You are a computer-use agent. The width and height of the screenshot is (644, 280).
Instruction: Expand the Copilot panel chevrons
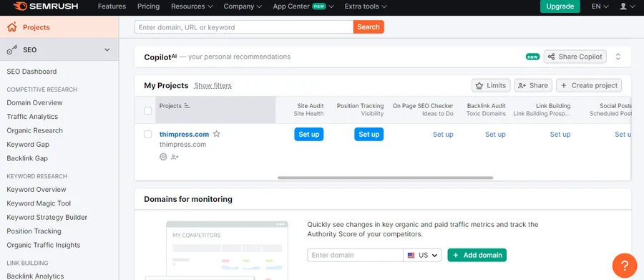pyautogui.click(x=618, y=57)
